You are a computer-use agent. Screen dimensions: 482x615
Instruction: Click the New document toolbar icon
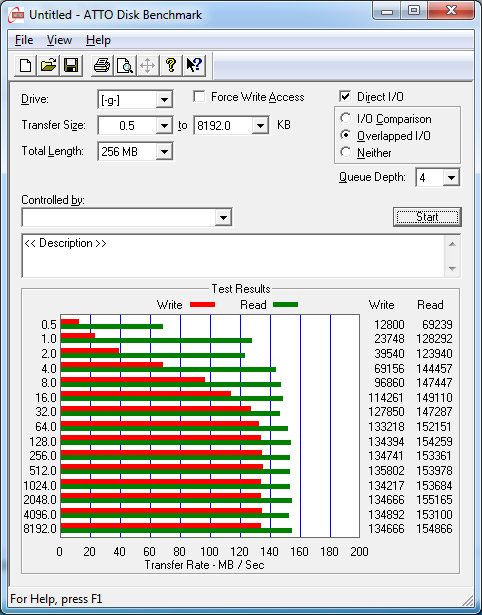click(25, 66)
